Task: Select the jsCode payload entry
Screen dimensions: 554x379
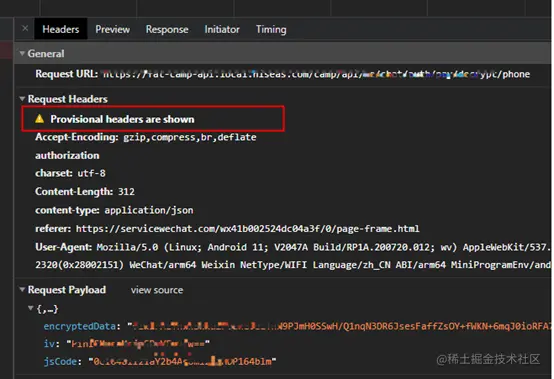Action: 160,361
